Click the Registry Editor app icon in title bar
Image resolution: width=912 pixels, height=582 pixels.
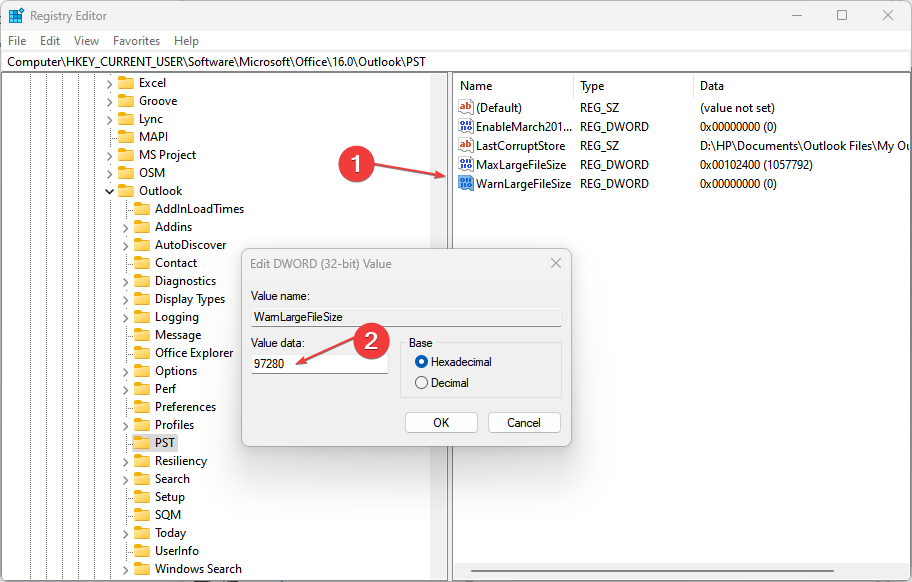point(16,16)
